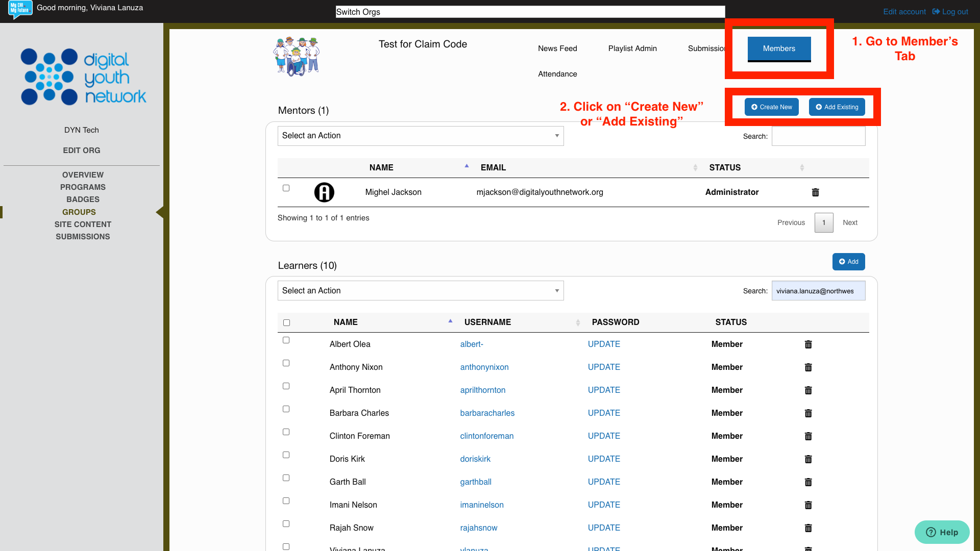Click the group mascot illustration

click(x=297, y=56)
